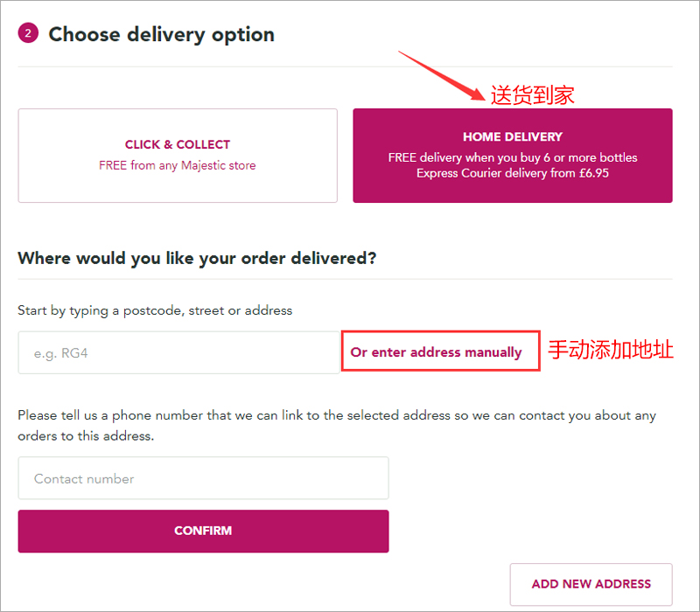Click the 'Where would you like your order delivered?' heading

click(x=197, y=259)
